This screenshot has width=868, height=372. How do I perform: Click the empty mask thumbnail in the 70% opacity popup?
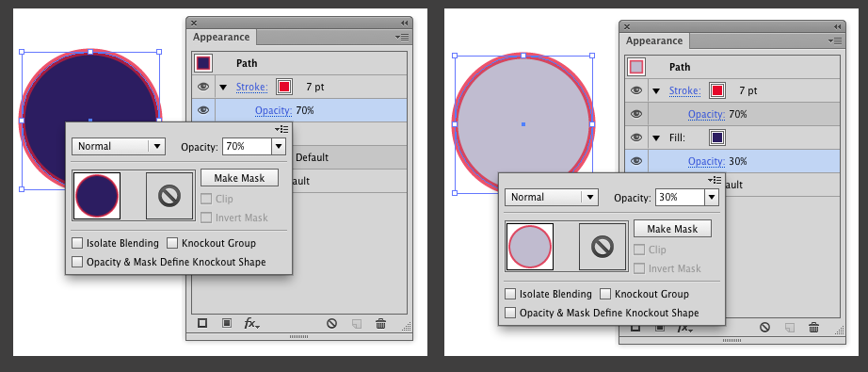[x=170, y=195]
